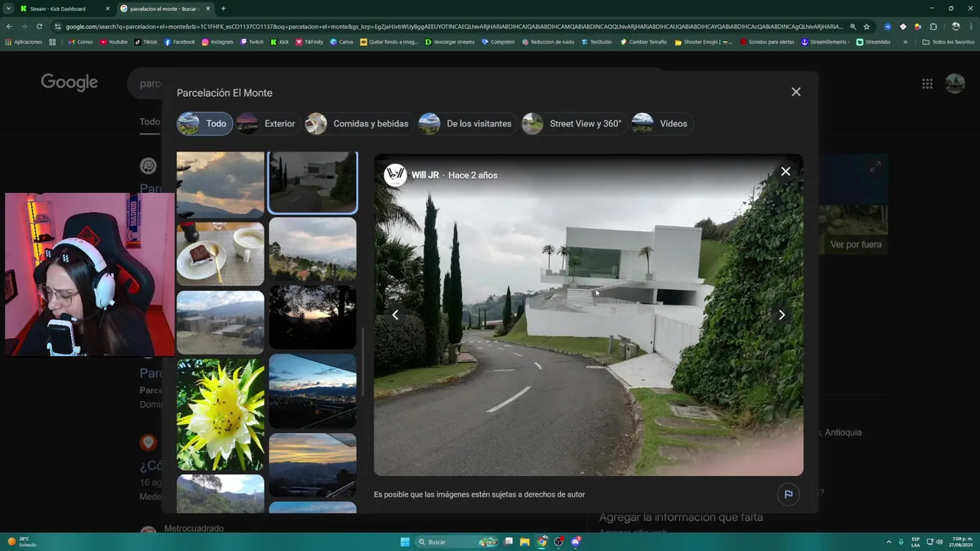The image size is (980, 551).
Task: Open File Explorer from the taskbar
Action: click(524, 542)
